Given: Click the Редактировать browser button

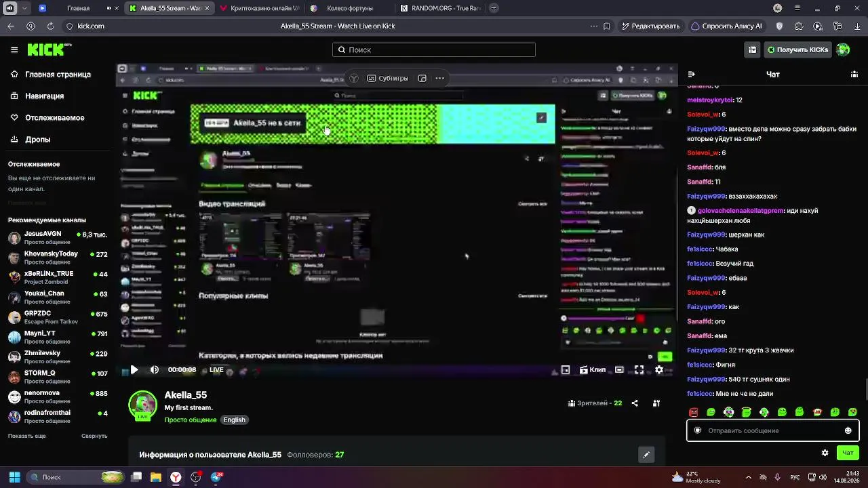Looking at the screenshot, I should click(x=650, y=26).
